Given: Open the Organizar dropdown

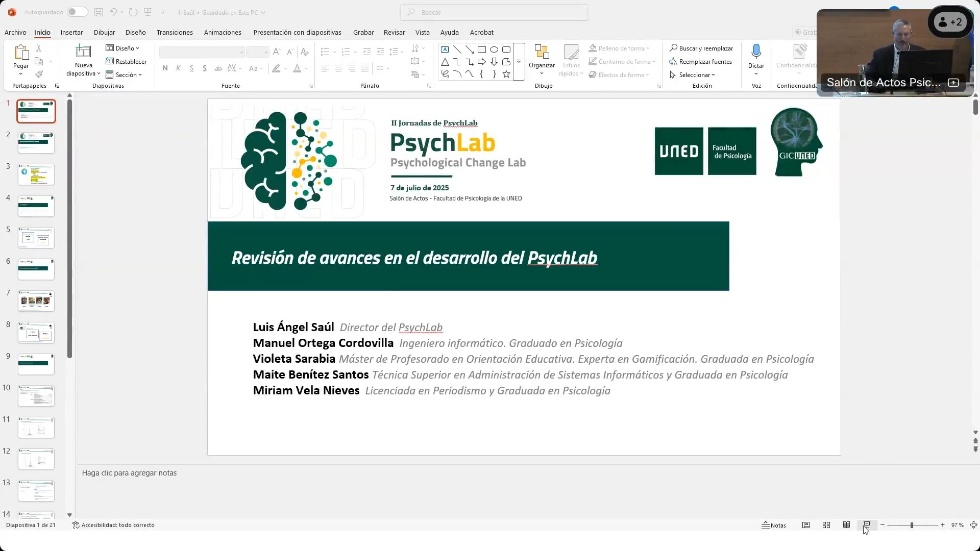Looking at the screenshot, I should (x=542, y=60).
